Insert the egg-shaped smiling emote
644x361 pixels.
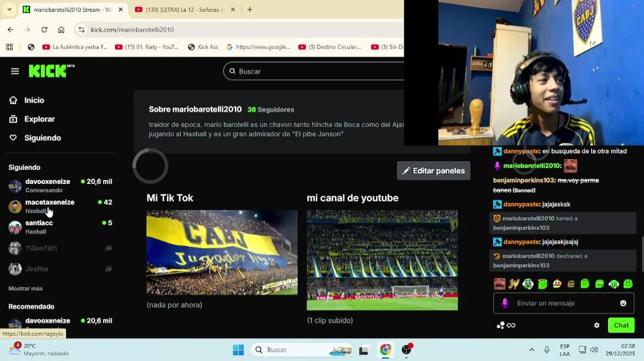[557, 284]
